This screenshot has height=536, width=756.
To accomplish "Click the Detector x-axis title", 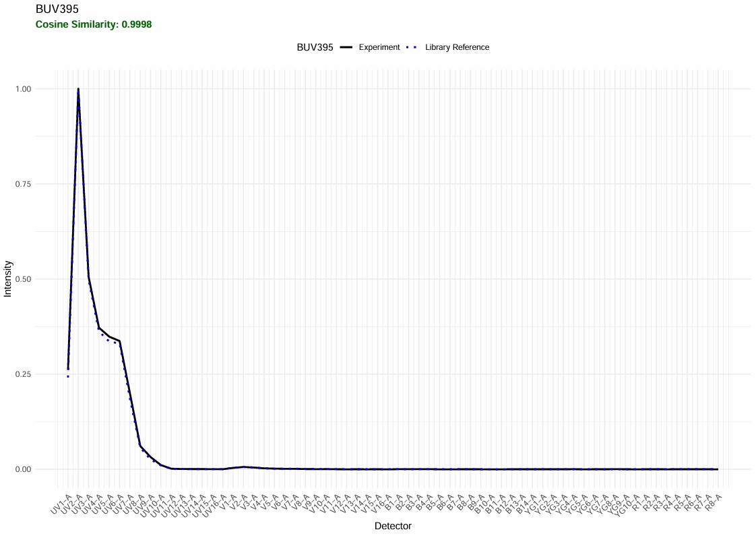I will pos(393,526).
